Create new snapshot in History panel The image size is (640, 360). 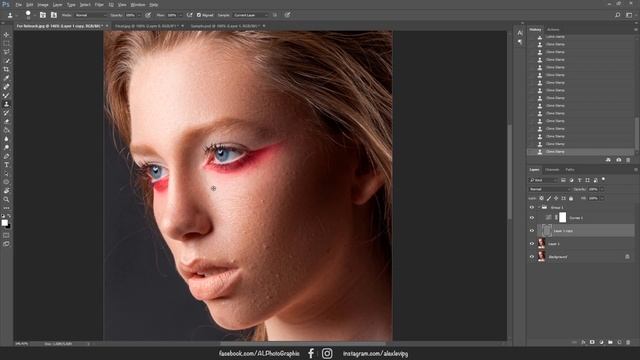click(618, 160)
